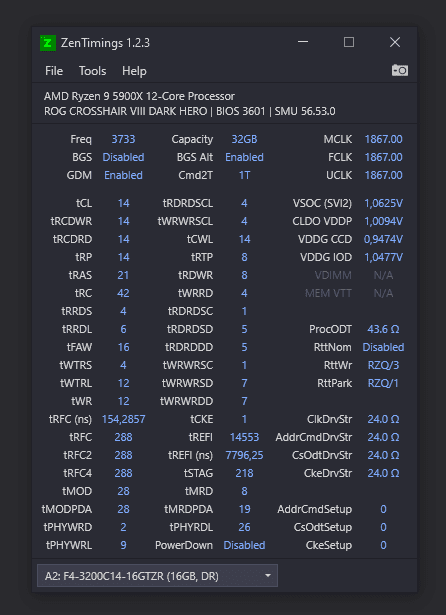Click the green ZenTimings app logo
The image size is (446, 615).
click(48, 43)
